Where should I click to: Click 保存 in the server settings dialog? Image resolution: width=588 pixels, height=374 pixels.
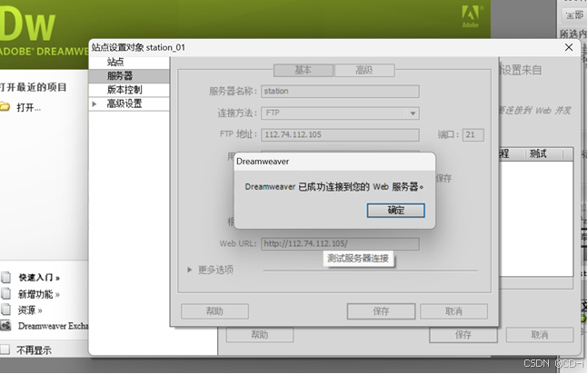coord(381,311)
